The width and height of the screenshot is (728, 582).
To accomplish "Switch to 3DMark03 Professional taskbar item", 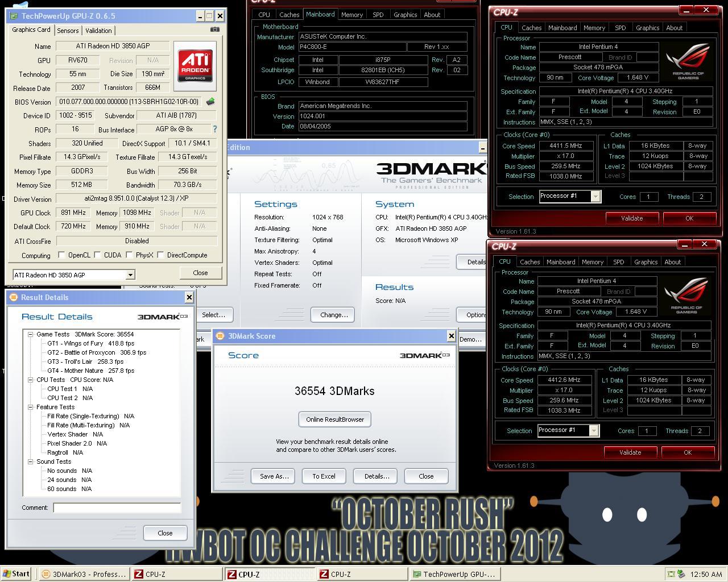I will [x=84, y=574].
